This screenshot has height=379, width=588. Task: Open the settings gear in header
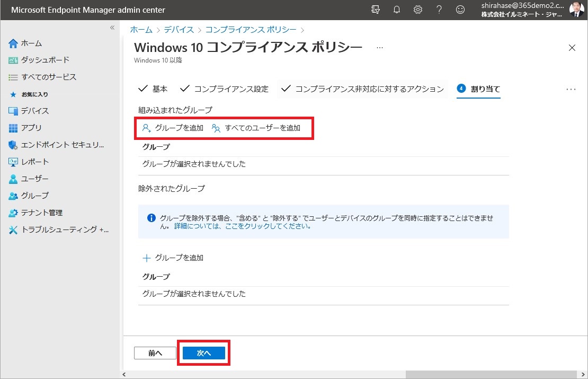coord(418,10)
